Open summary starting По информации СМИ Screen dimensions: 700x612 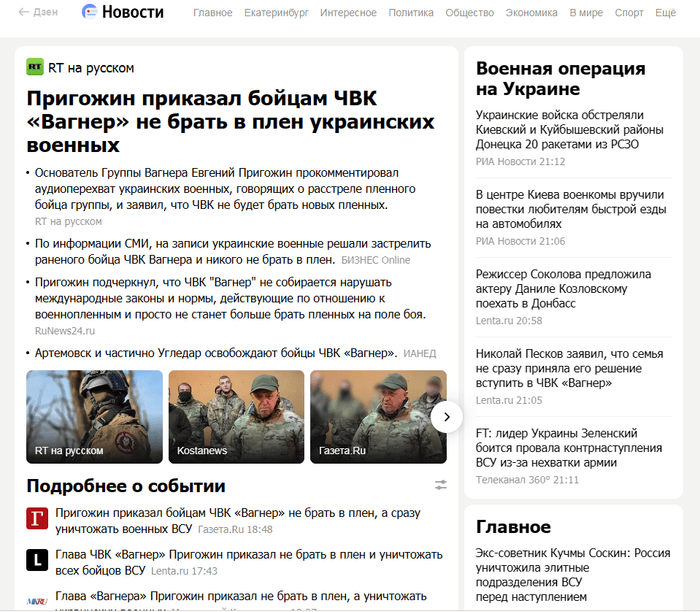[x=233, y=251]
